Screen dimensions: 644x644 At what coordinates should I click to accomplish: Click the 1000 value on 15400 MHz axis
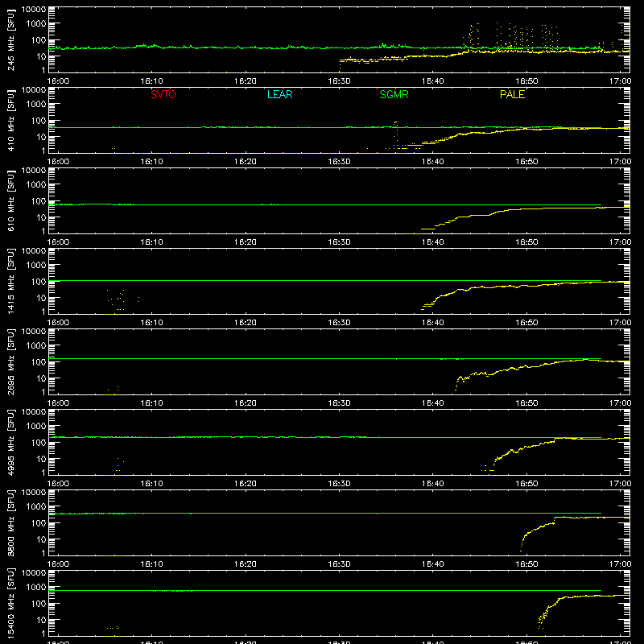36,588
